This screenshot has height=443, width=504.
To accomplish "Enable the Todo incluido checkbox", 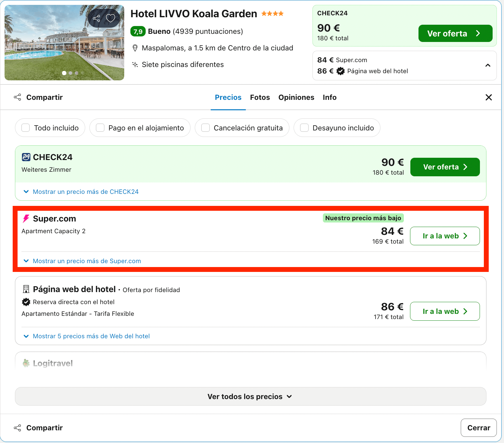I will [26, 128].
